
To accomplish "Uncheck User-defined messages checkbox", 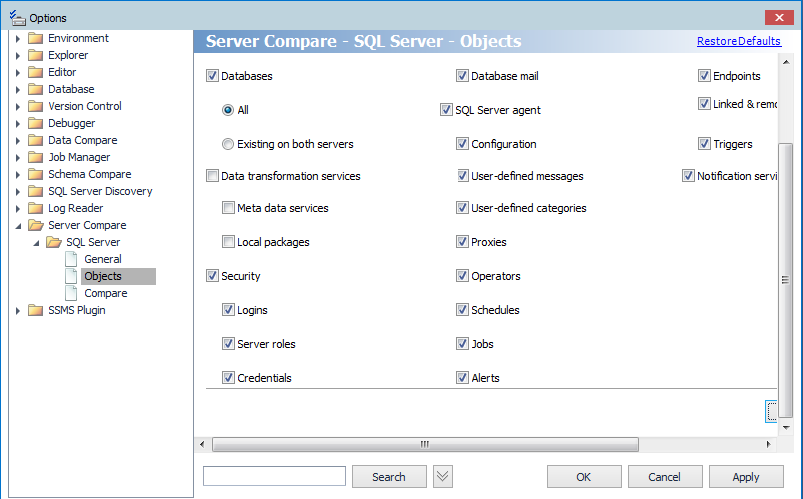I will [x=462, y=176].
